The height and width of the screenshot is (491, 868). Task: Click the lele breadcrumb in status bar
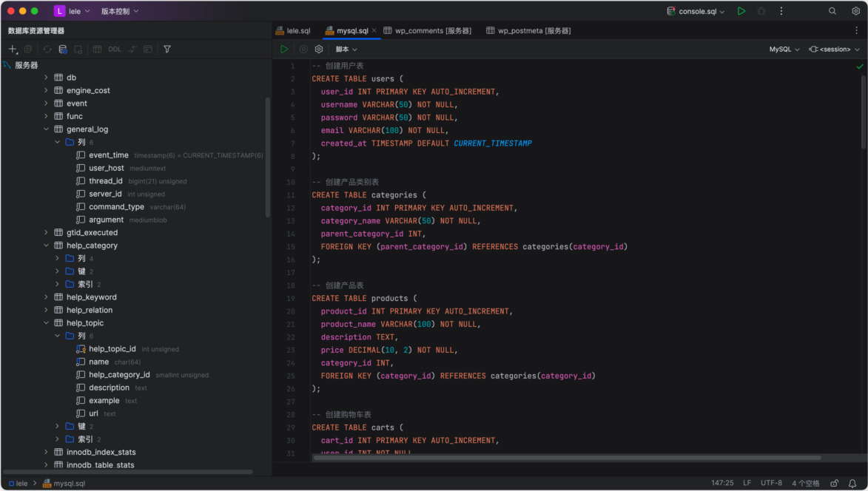click(x=18, y=484)
